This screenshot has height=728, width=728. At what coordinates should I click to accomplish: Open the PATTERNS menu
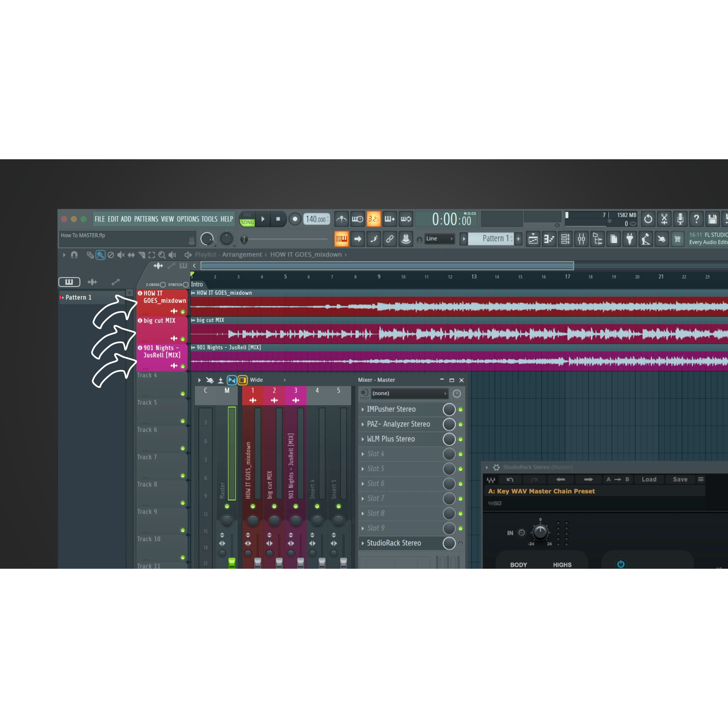pyautogui.click(x=146, y=219)
